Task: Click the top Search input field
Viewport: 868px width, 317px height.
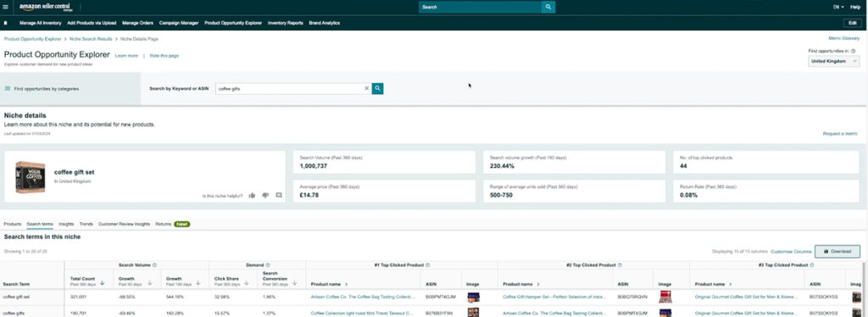Action: point(480,7)
